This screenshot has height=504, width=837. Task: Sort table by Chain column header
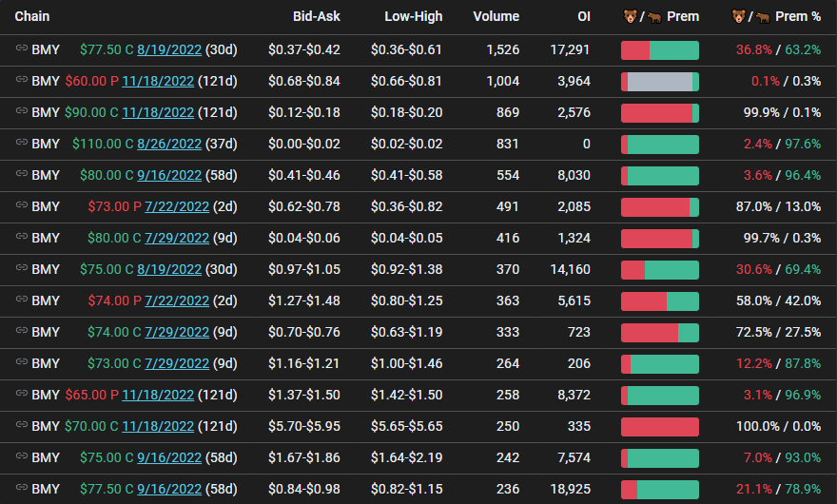click(32, 16)
